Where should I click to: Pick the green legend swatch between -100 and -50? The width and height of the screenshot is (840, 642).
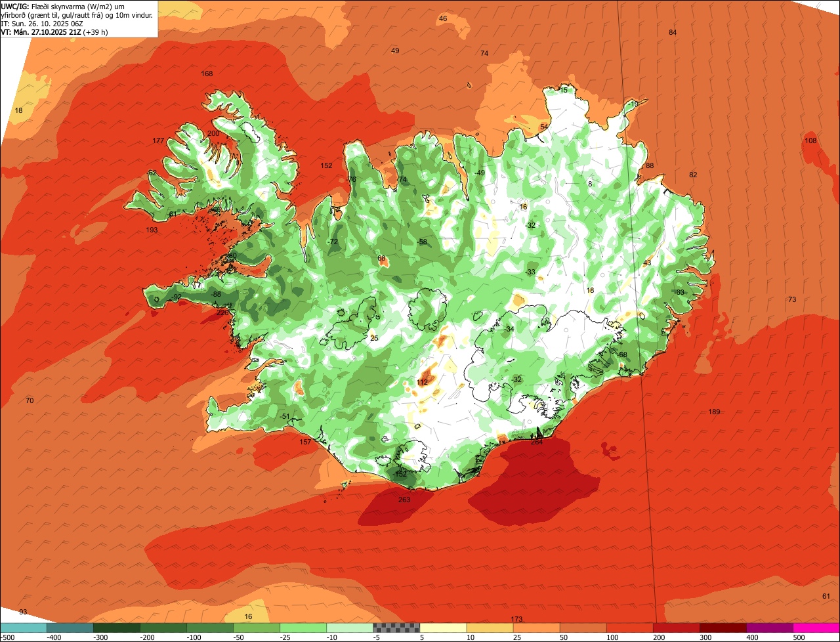pos(210,628)
